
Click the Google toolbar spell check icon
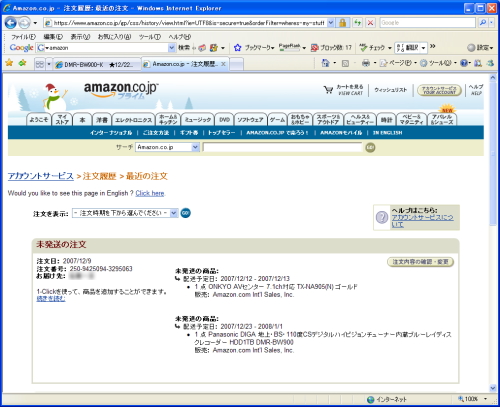coord(363,48)
